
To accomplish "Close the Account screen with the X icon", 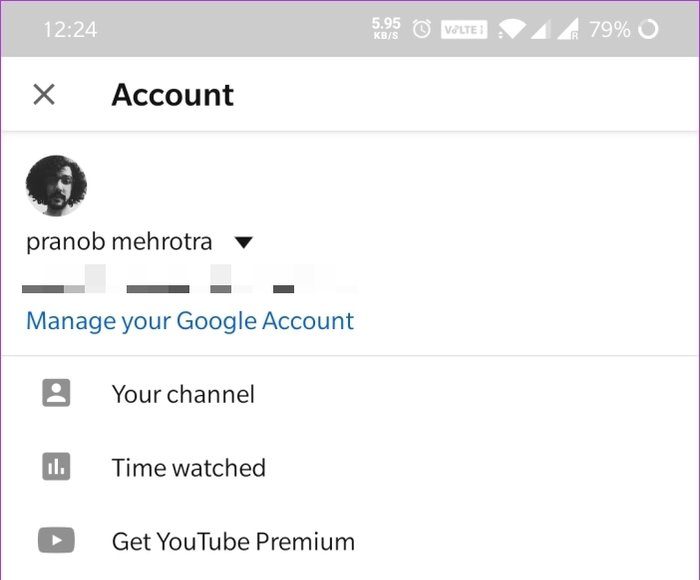I will pos(43,95).
